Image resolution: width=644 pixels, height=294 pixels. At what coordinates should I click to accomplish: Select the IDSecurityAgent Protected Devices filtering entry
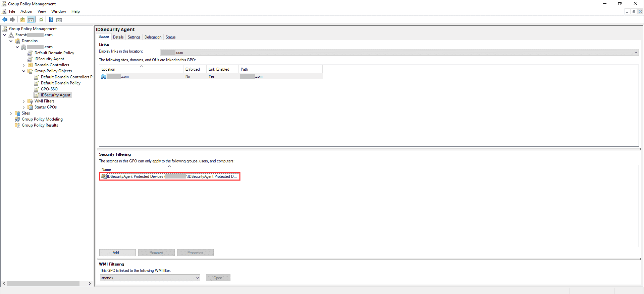170,176
